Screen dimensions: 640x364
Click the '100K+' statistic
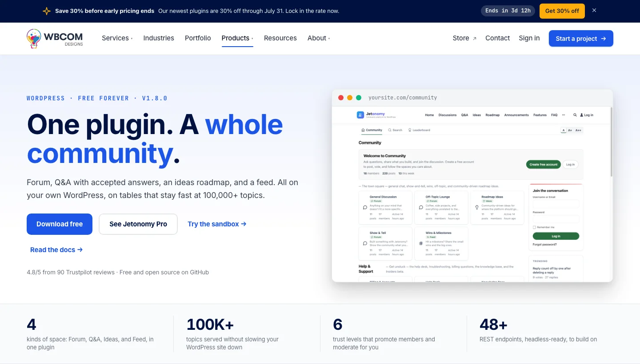pos(210,324)
